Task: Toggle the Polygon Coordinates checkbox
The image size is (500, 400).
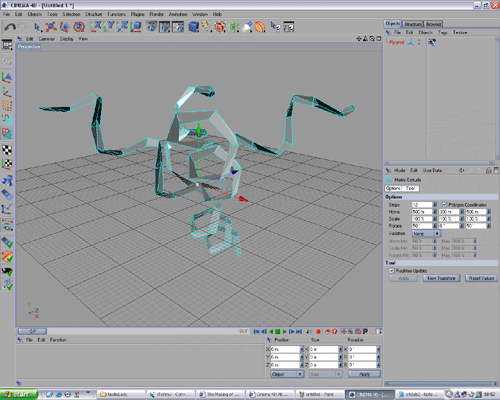Action: 444,204
